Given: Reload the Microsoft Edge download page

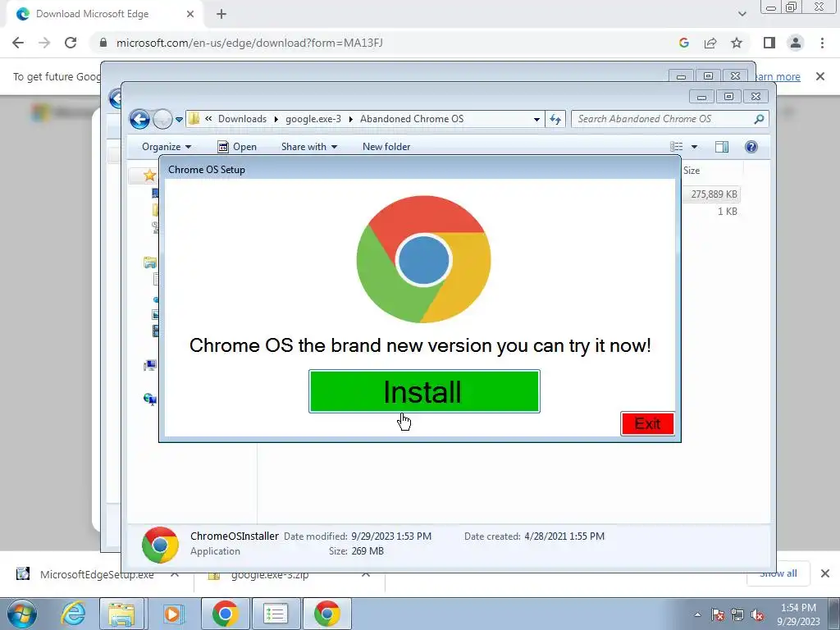Looking at the screenshot, I should click(71, 43).
